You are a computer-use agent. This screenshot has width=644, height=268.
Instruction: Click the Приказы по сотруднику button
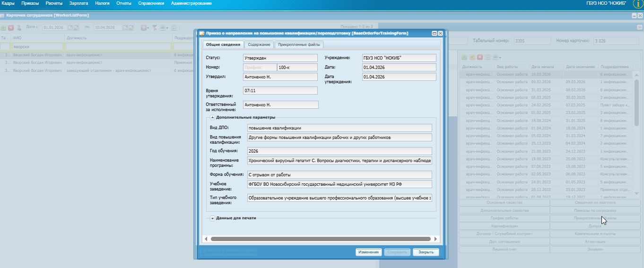point(595,210)
